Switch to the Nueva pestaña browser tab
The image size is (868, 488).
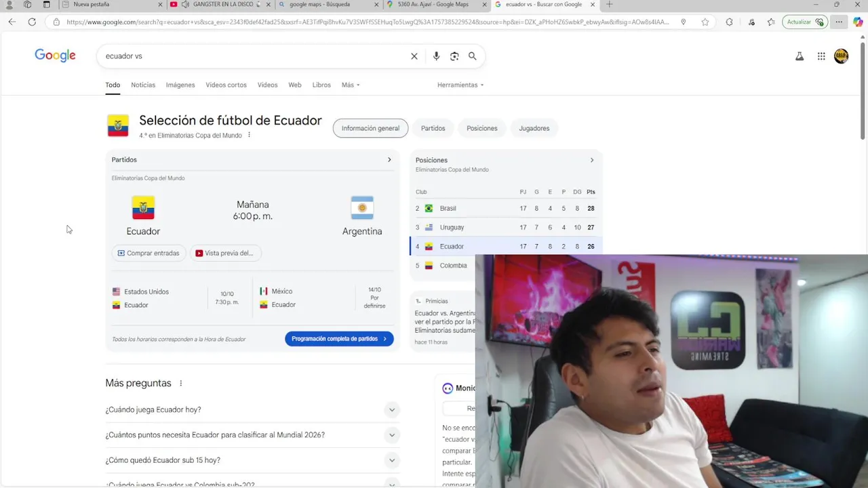112,5
